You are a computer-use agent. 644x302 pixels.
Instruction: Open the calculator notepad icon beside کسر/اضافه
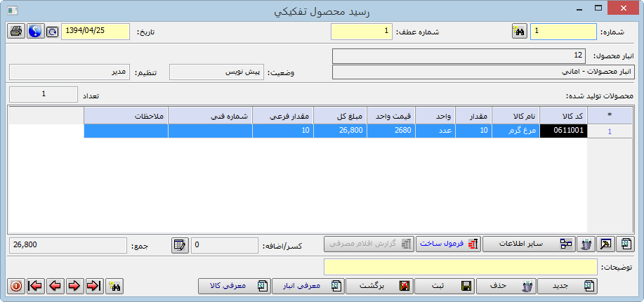[x=180, y=244]
